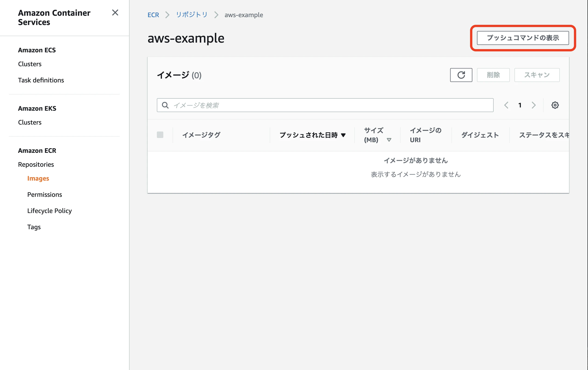This screenshot has height=370, width=588.
Task: Click the イメージの URI column header
Action: 426,135
